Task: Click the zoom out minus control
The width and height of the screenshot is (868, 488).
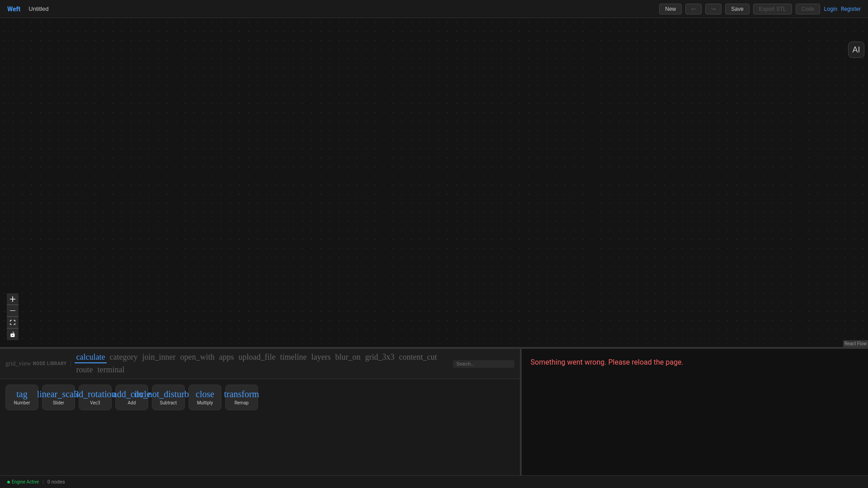Action: pos(13,311)
